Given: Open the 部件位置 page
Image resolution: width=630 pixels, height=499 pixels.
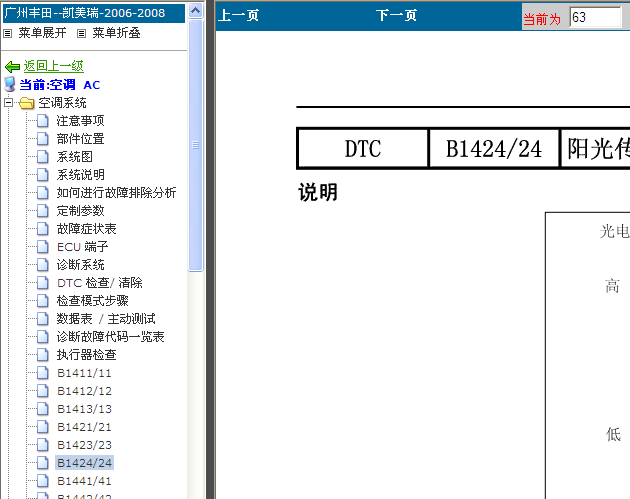Looking at the screenshot, I should coord(80,139).
